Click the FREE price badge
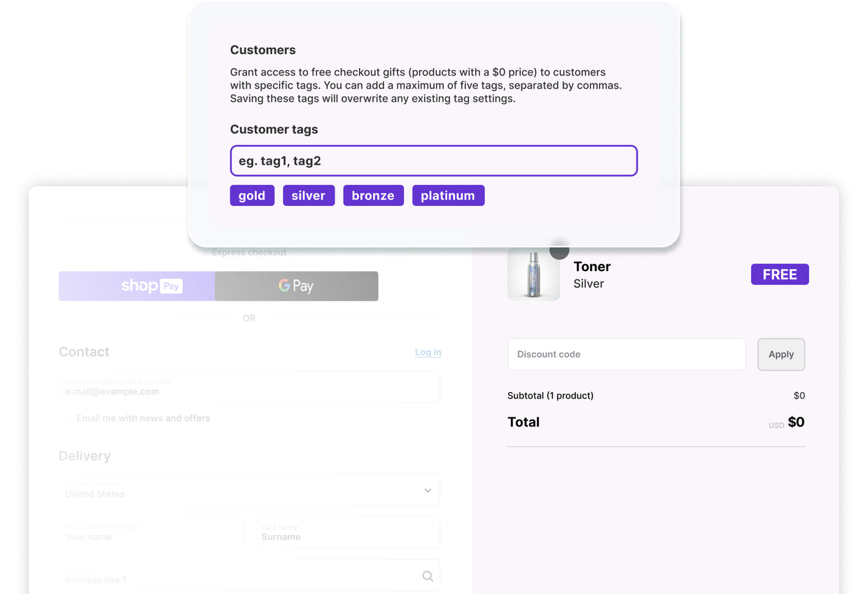The image size is (868, 594). [x=780, y=275]
